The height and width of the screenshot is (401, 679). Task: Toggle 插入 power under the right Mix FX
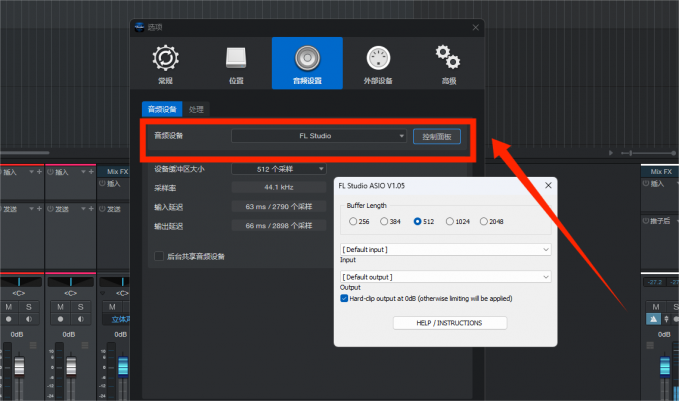click(646, 184)
